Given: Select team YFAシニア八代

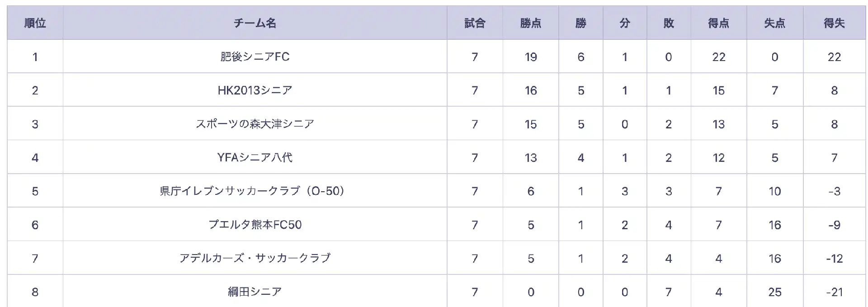Looking at the screenshot, I should (x=255, y=157).
